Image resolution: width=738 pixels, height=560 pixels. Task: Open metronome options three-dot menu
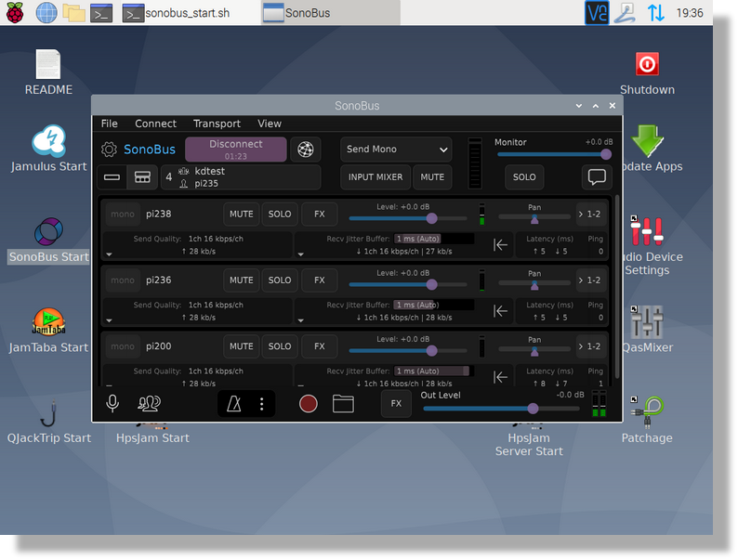click(262, 403)
